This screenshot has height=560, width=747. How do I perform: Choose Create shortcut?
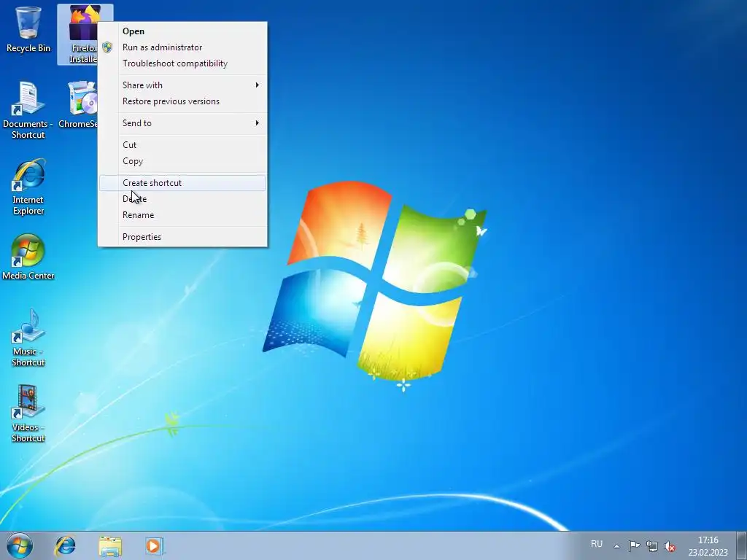182,183
